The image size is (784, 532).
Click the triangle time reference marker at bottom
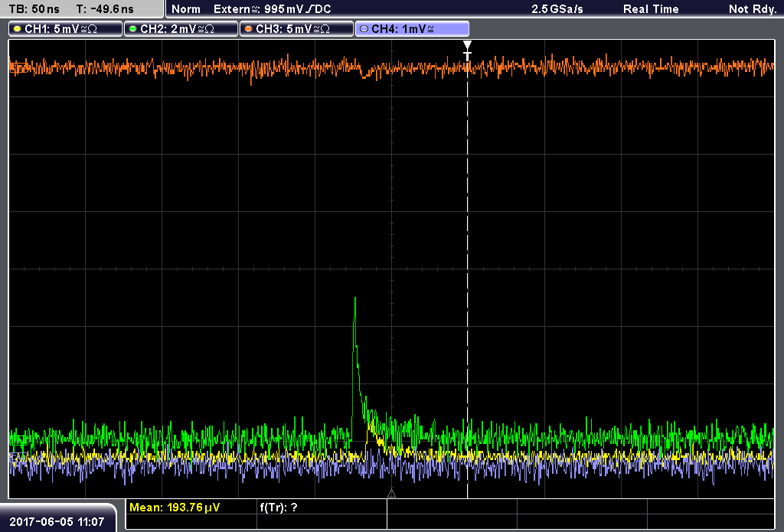(391, 494)
